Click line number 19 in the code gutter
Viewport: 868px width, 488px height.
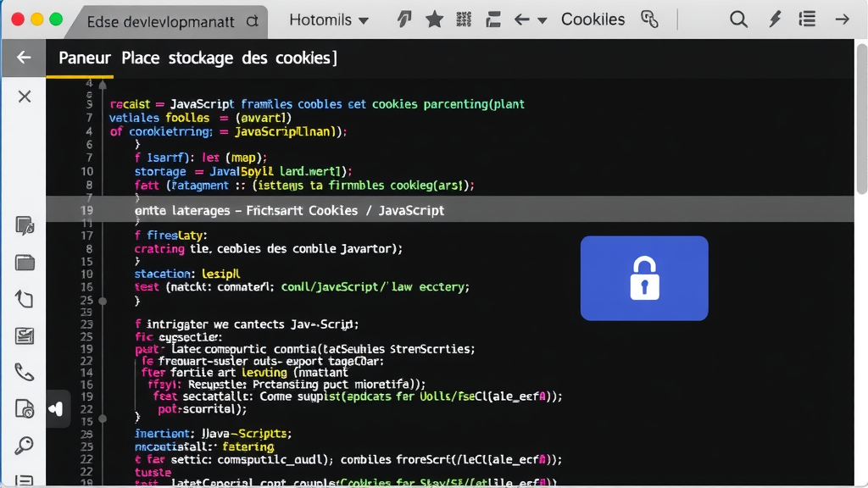tap(89, 210)
